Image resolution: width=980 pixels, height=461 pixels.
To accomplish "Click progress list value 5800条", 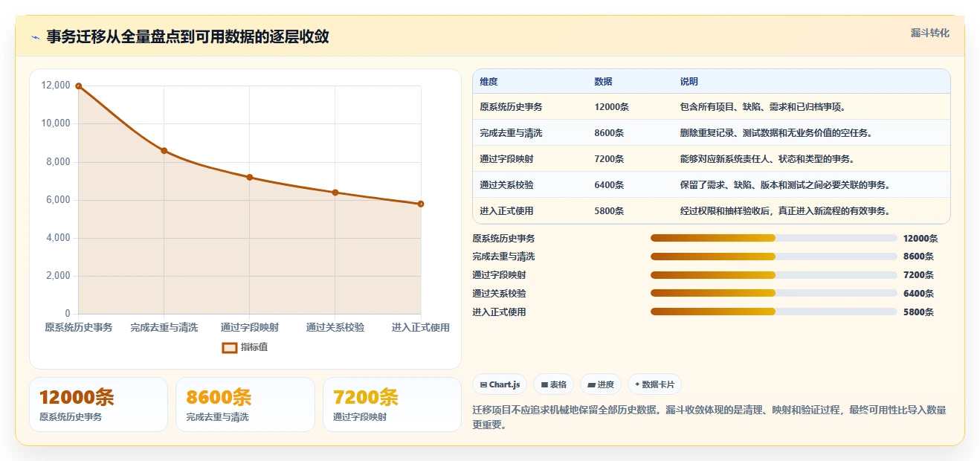I will [x=918, y=312].
